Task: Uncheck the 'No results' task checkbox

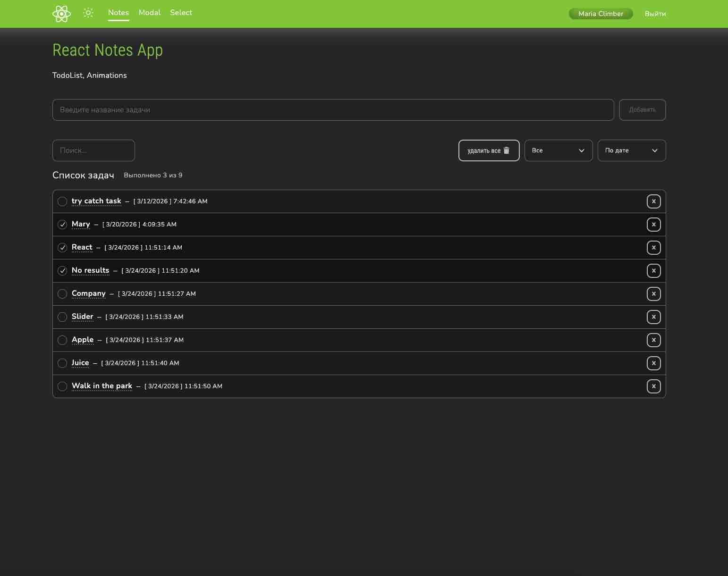Action: 62,271
